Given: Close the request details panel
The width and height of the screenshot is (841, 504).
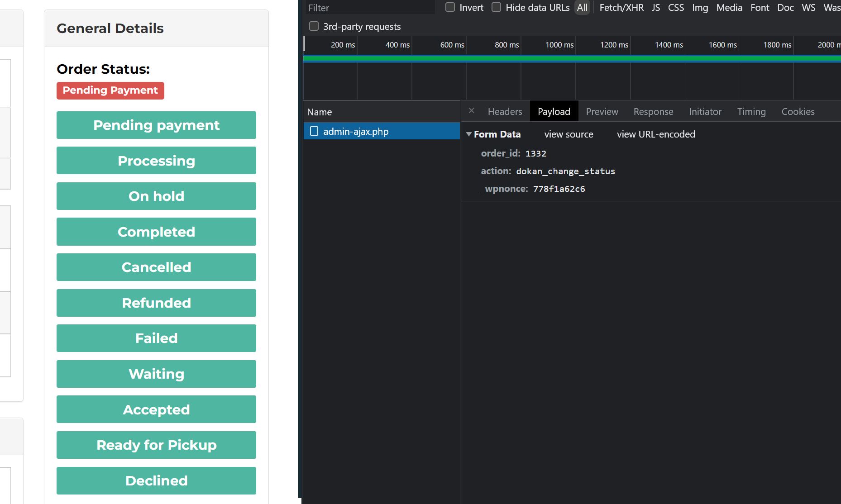Looking at the screenshot, I should pos(471,111).
